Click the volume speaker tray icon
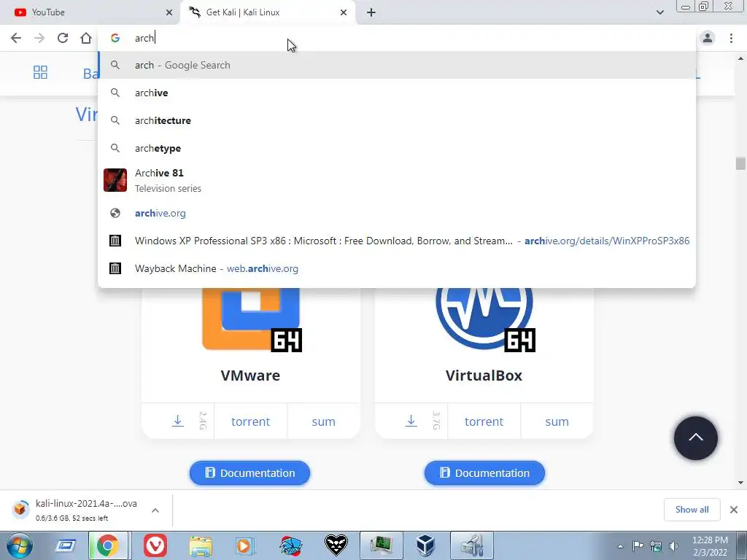The width and height of the screenshot is (747, 560). (673, 546)
